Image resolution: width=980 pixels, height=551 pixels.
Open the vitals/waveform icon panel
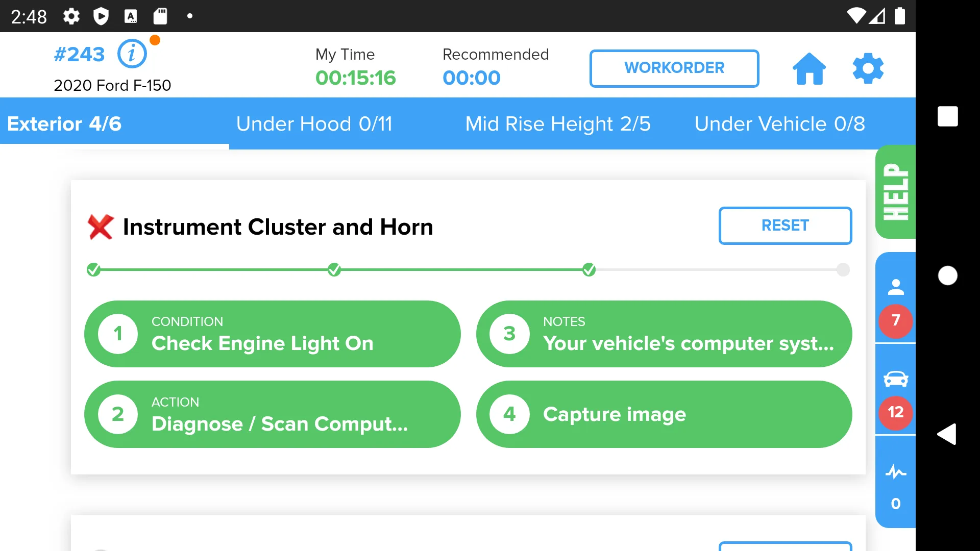896,471
